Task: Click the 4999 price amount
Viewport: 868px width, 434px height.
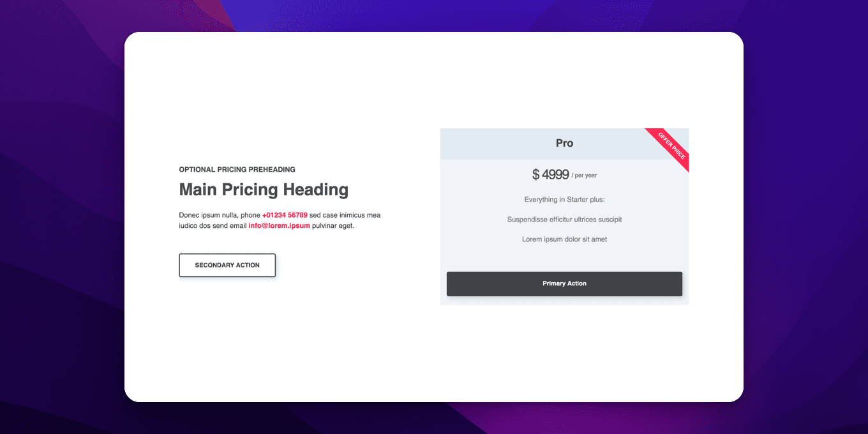Action: click(x=555, y=174)
